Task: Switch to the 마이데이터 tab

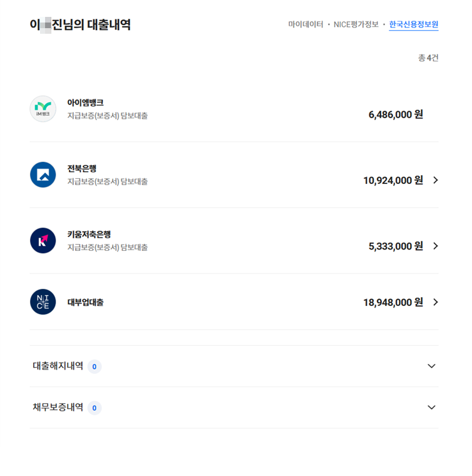Action: click(305, 24)
